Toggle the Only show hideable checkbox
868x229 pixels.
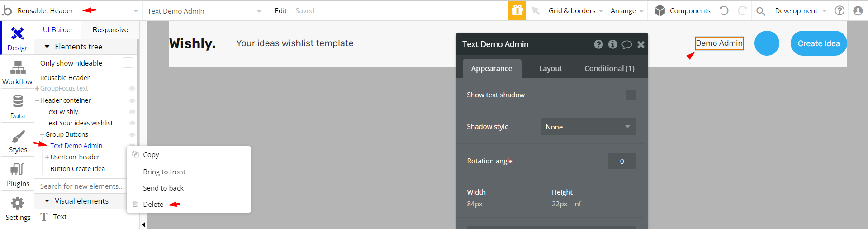coord(128,63)
